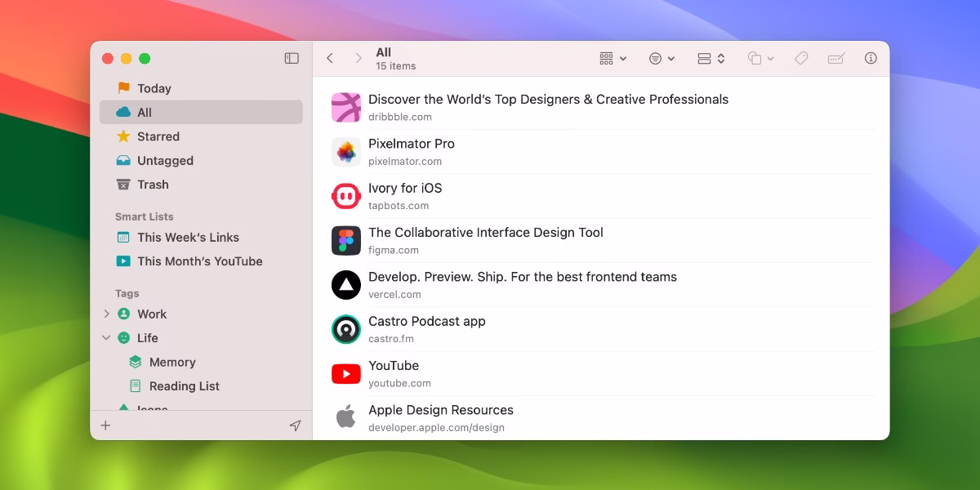The height and width of the screenshot is (490, 980).
Task: Click the Pixelmator Pro favicon
Action: (346, 152)
